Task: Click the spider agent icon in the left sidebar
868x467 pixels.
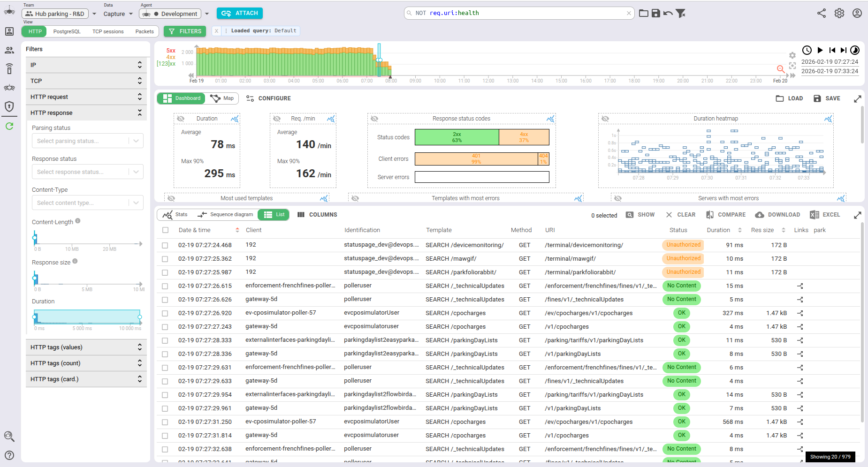Action: coord(9,88)
